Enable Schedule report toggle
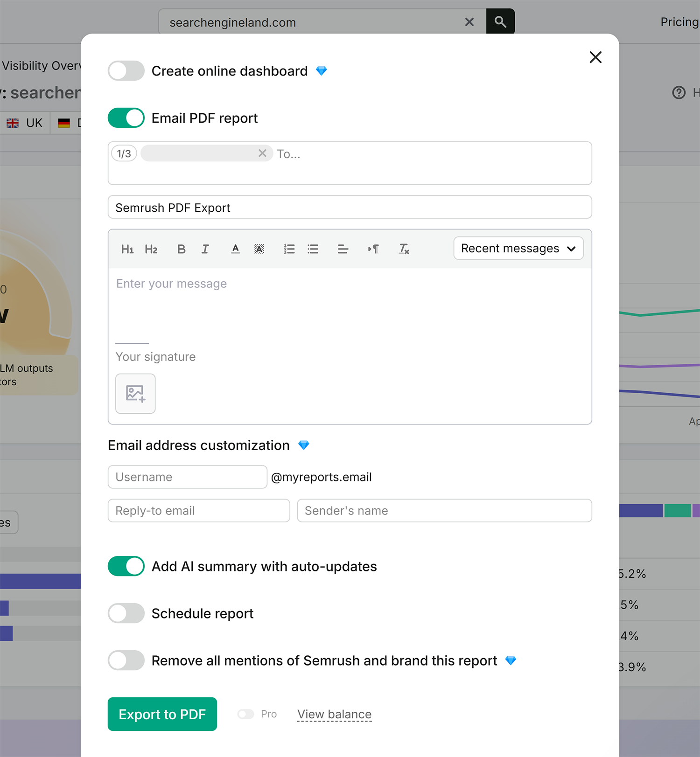 coord(126,613)
